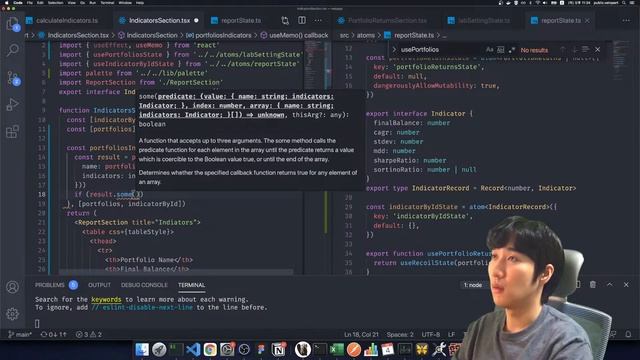Open the Source Control view
The image size is (640, 360).
click(13, 78)
